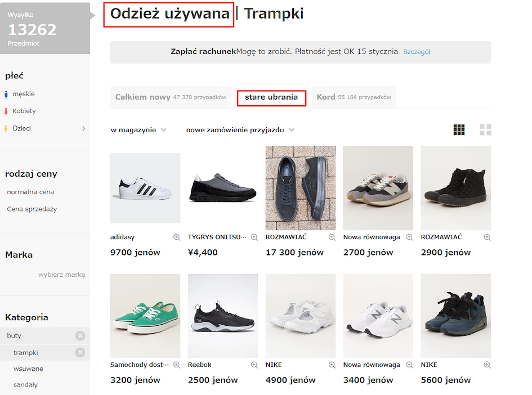Remove the trampki category filter
Screen dimensions: 532x395
click(80, 353)
